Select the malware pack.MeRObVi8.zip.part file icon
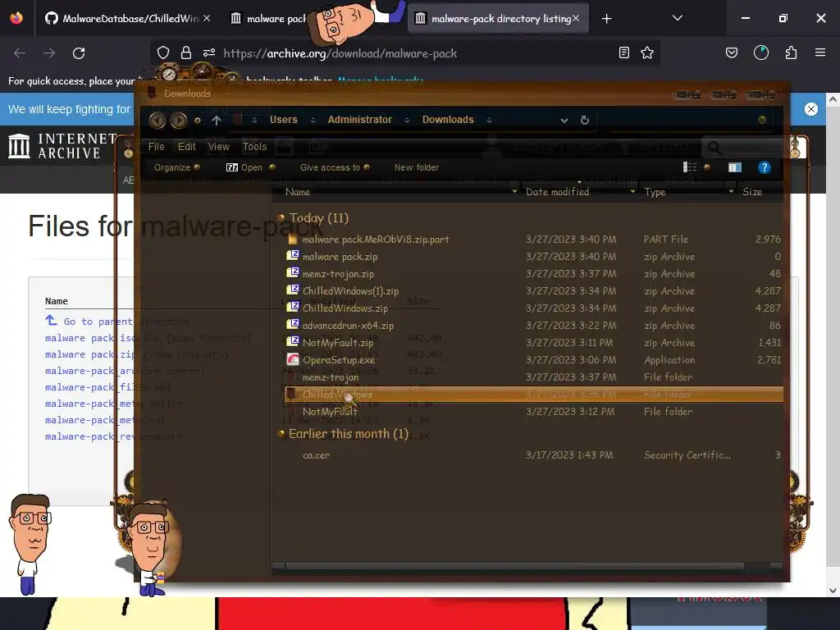Screen dimensions: 840x630 (293, 239)
